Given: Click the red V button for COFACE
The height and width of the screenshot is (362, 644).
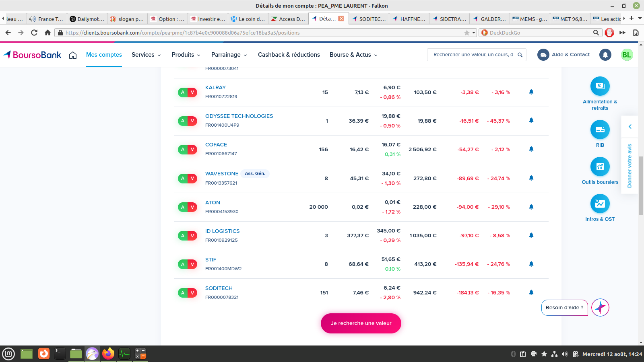Looking at the screenshot, I should 192,150.
